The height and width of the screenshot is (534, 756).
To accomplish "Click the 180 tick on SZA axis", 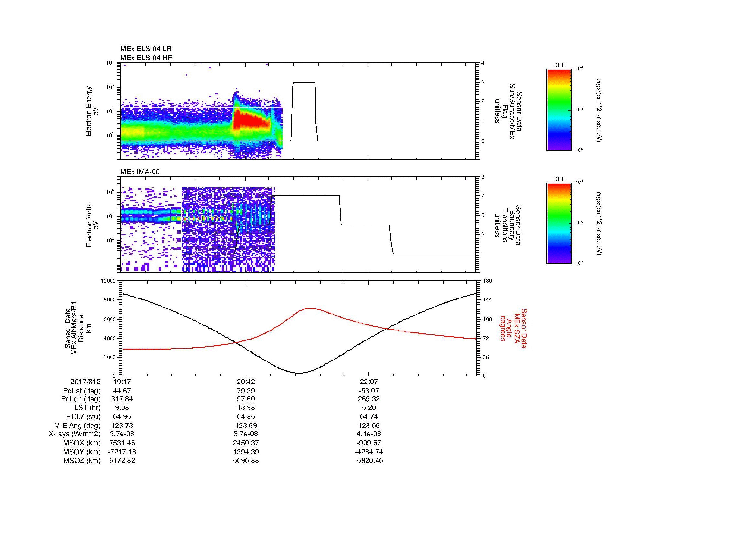I will click(x=487, y=281).
